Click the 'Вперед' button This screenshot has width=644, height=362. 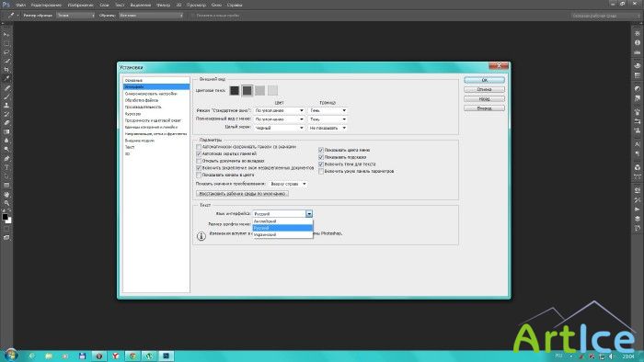484,108
